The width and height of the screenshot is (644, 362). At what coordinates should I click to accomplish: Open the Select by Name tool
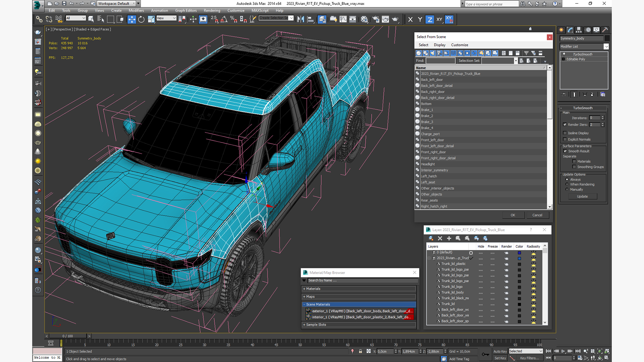[100, 19]
